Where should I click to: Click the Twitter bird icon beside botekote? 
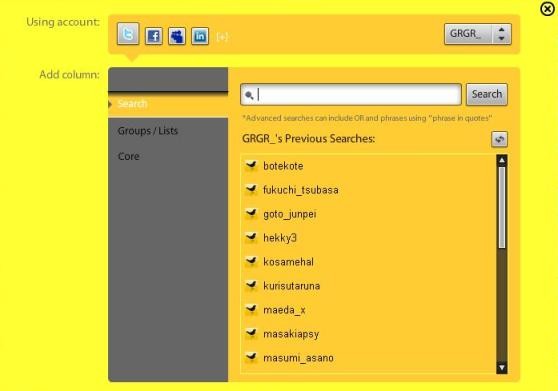(251, 165)
